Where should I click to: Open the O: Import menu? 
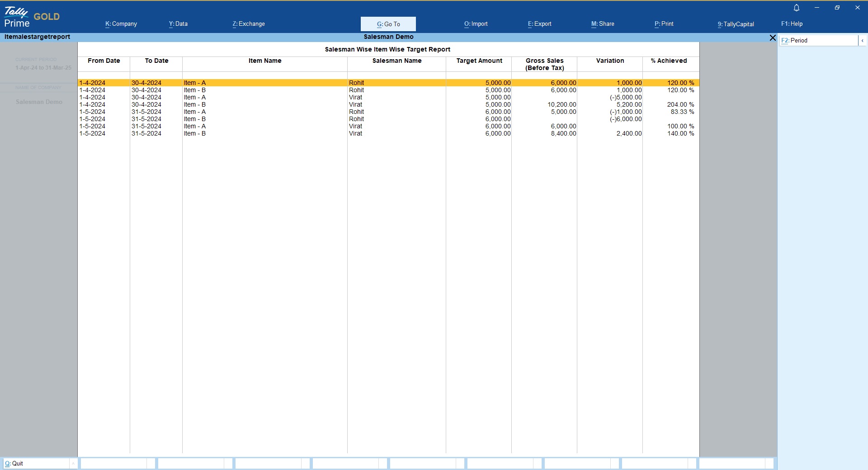[x=476, y=24]
